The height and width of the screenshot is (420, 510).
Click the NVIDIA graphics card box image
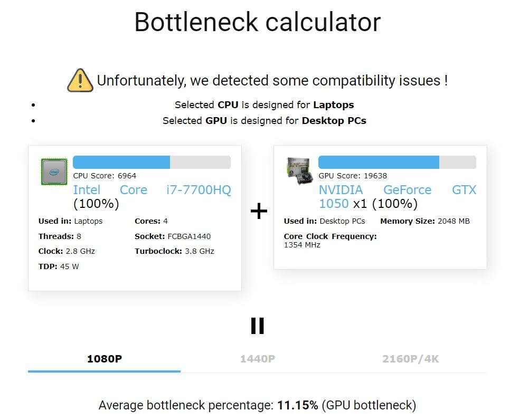(299, 170)
